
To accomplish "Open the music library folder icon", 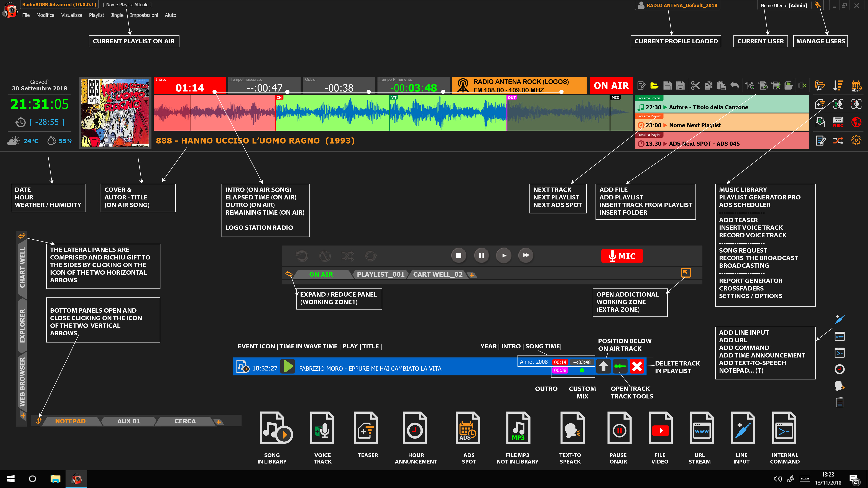I will [x=820, y=86].
